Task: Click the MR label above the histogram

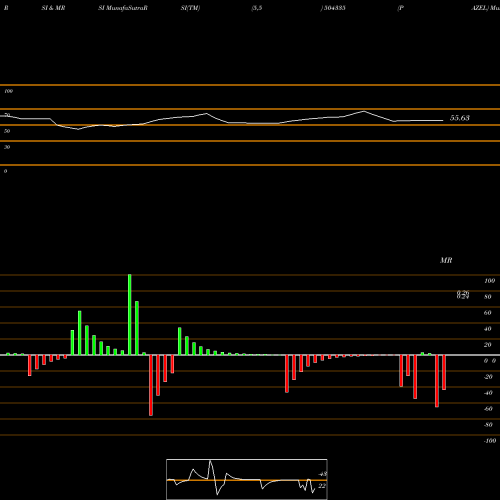Action: [446, 260]
